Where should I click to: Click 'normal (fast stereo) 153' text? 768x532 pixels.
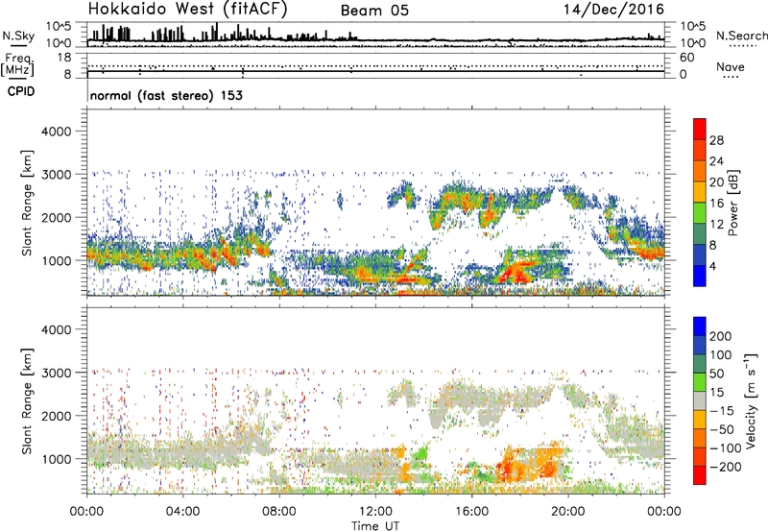pos(166,95)
